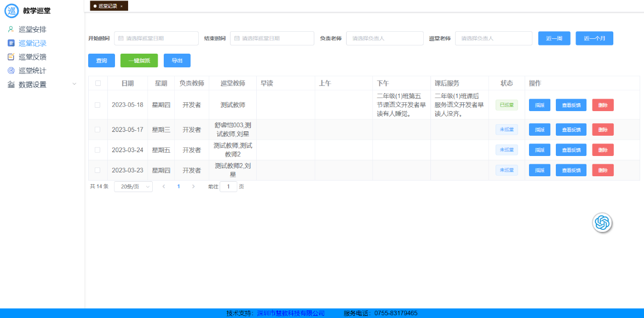Click 指派 in the 2023-03-23 row

pyautogui.click(x=540, y=170)
